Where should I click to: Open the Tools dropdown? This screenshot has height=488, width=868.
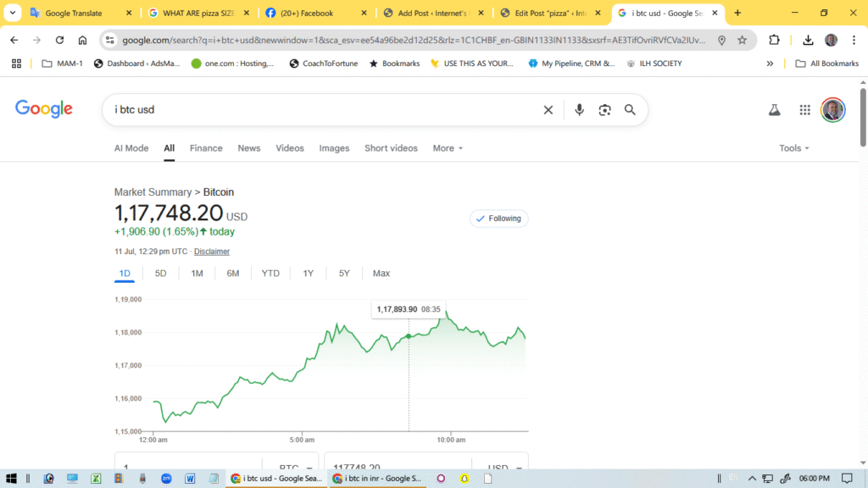coord(793,148)
